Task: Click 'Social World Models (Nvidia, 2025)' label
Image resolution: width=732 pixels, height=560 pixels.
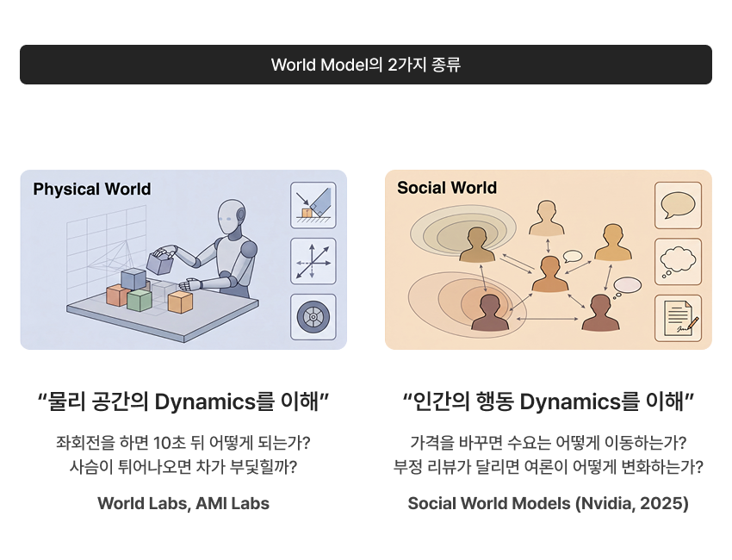Action: click(x=548, y=503)
